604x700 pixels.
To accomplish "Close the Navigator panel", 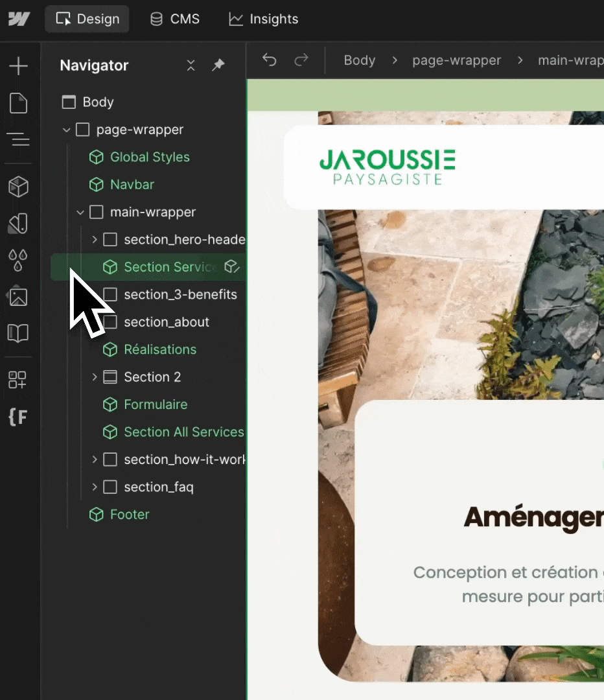I will click(191, 65).
